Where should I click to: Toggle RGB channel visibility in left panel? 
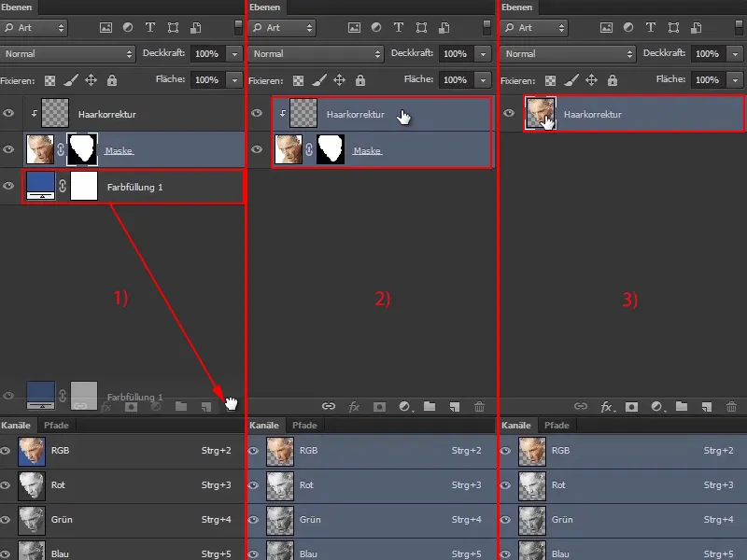6,451
